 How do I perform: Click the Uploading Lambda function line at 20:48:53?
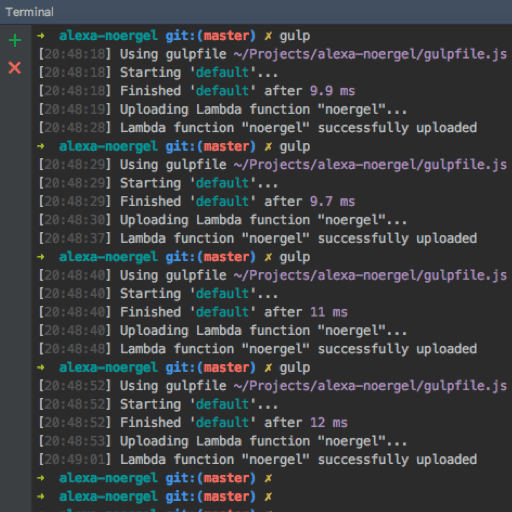tap(223, 441)
